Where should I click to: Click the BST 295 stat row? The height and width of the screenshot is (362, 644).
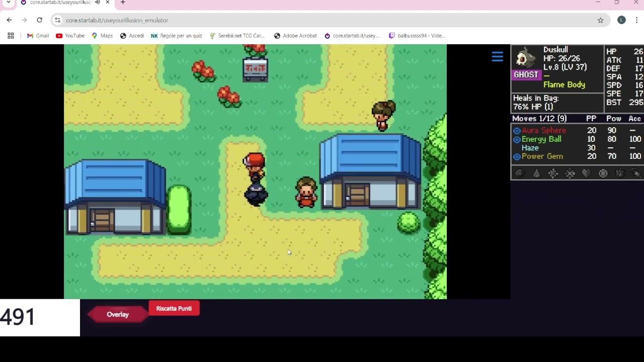point(624,102)
